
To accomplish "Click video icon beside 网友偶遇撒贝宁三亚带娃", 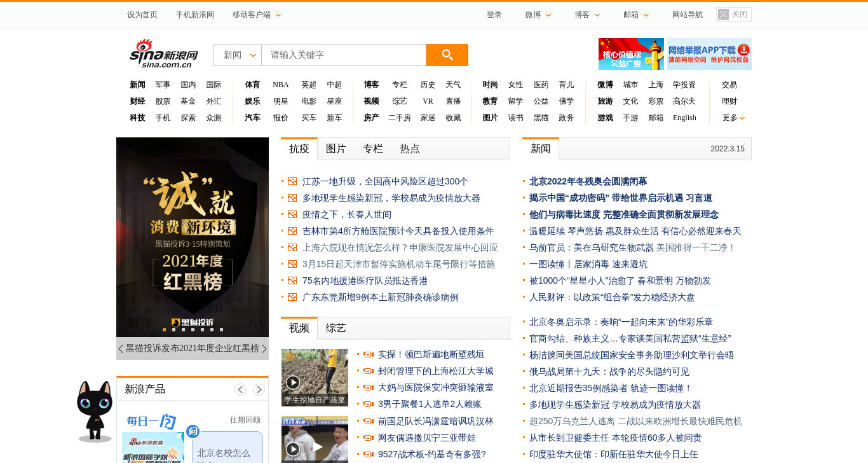I will tap(368, 438).
